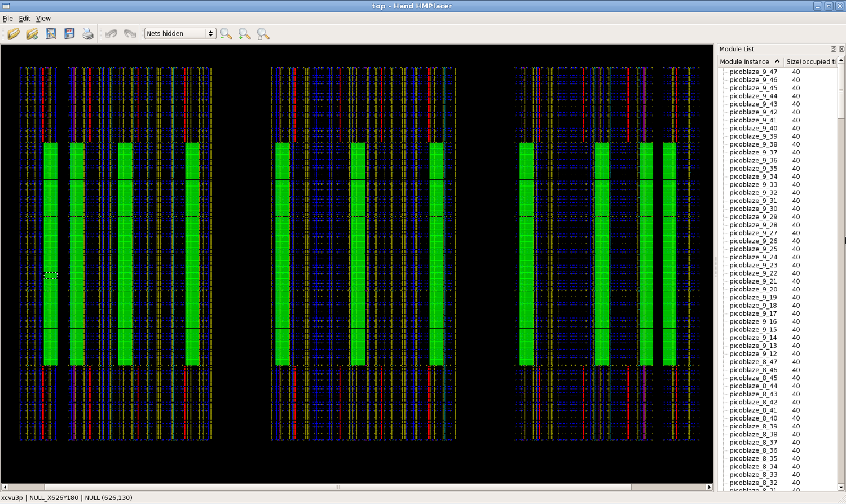846x504 pixels.
Task: Select module picoblaze_9_47
Action: [x=753, y=72]
